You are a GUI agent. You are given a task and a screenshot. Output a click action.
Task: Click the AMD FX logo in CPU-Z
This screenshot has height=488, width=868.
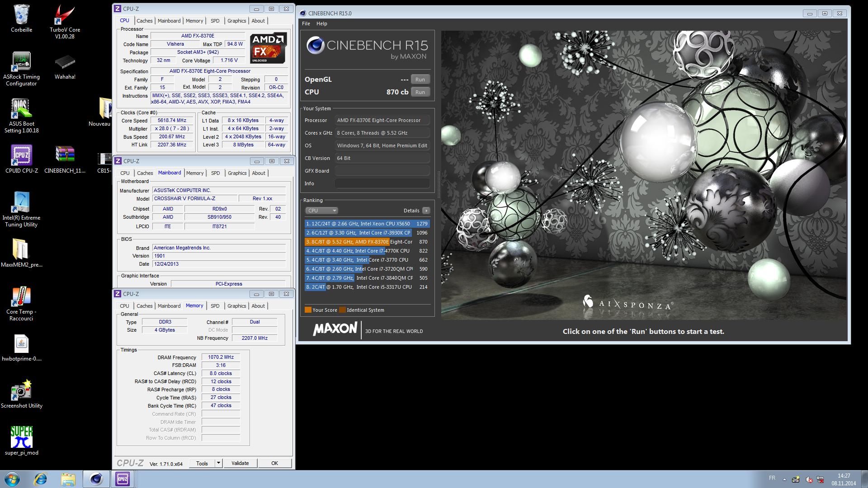point(269,48)
